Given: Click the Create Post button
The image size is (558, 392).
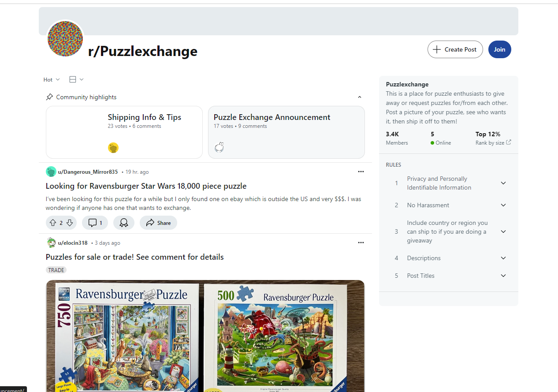Looking at the screenshot, I should (455, 49).
